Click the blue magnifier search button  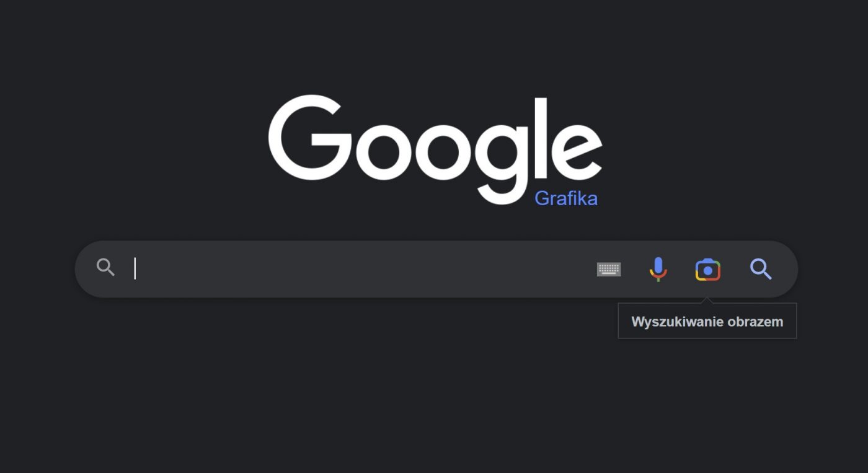pos(761,269)
